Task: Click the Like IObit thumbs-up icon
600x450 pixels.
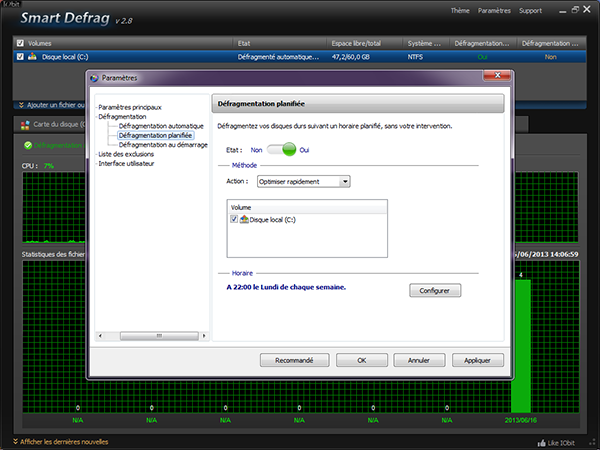Action: (541, 442)
